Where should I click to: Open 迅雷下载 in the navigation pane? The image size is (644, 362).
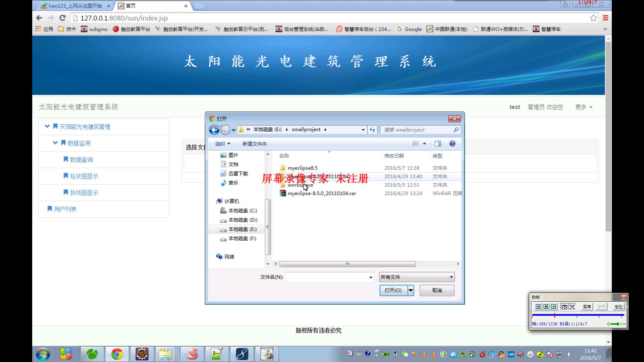(234, 174)
